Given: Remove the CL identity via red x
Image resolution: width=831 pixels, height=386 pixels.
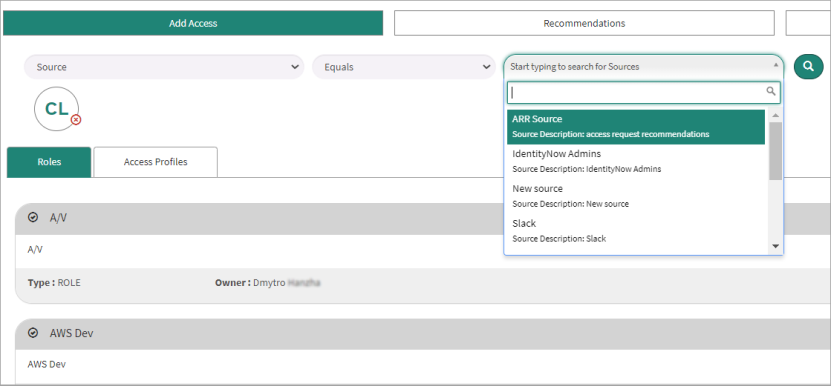Looking at the screenshot, I should [76, 120].
